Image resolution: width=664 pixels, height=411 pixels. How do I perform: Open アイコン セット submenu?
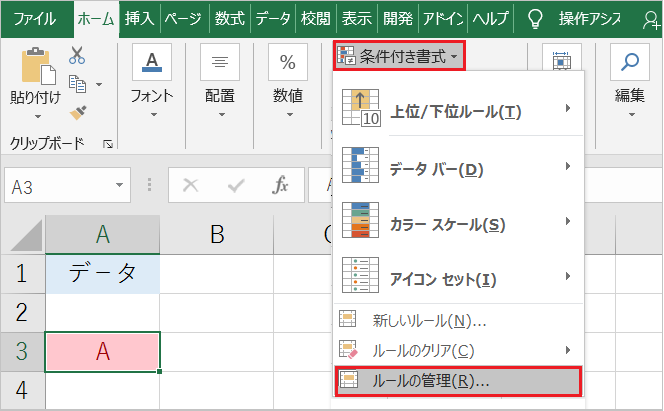coord(458,276)
